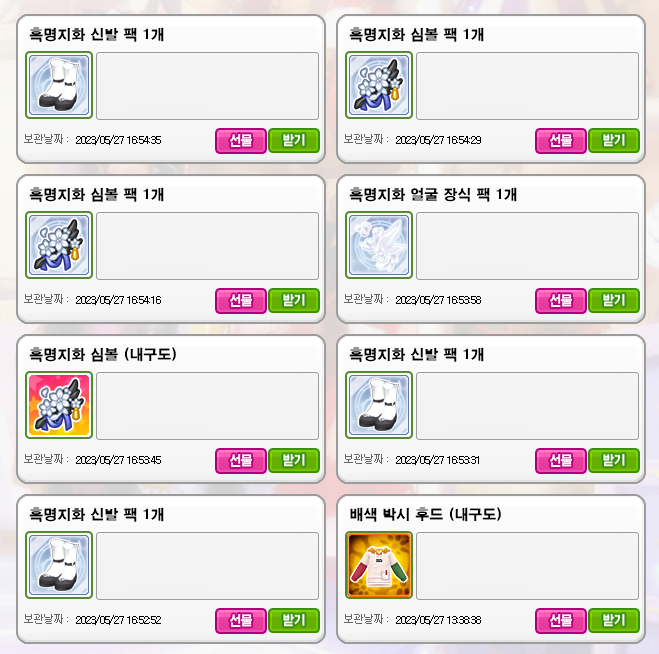Viewport: 659px width, 654px height.
Task: Click the pale face accessory pack icon
Action: [x=379, y=245]
